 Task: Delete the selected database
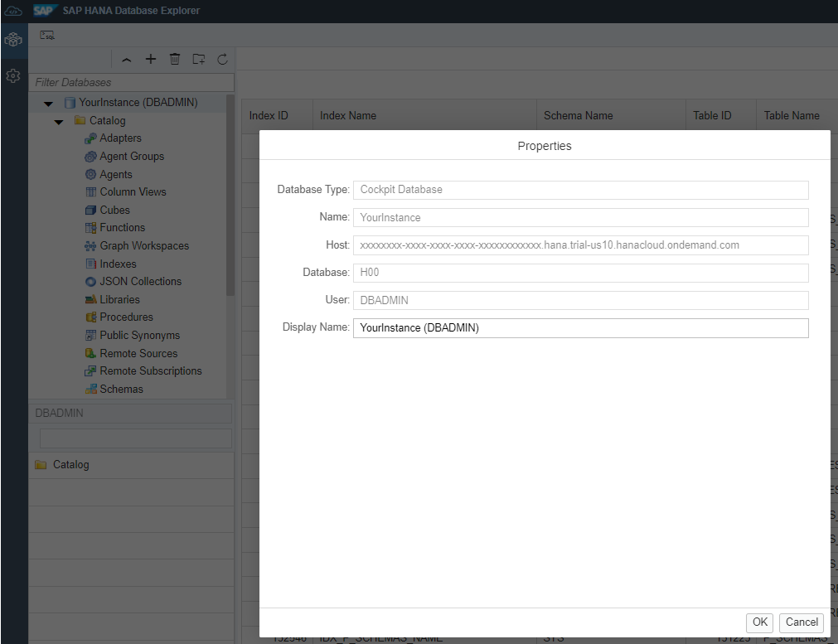[x=174, y=59]
